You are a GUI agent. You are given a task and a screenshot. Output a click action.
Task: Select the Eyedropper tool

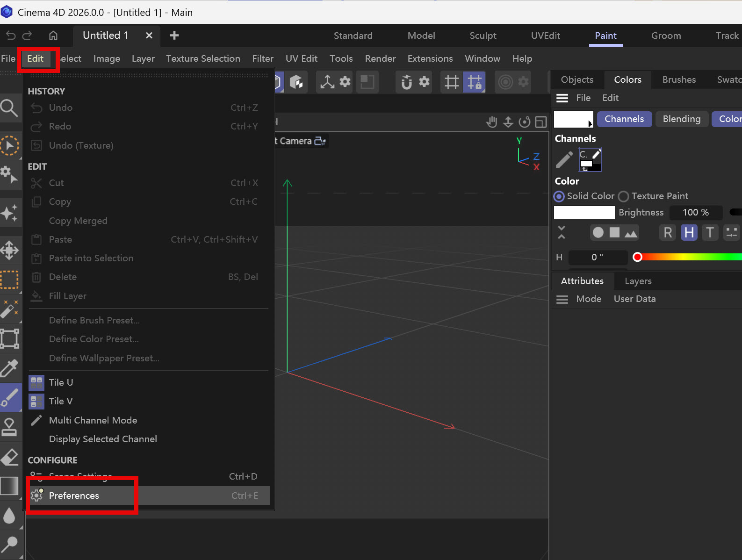click(9, 368)
